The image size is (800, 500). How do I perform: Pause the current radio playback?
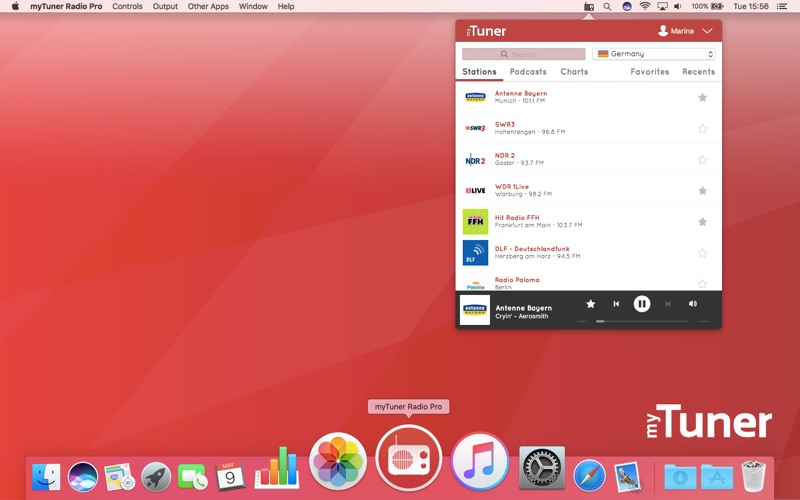642,304
